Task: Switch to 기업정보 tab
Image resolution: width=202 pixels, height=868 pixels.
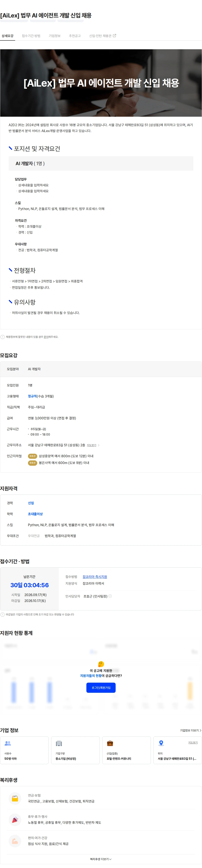Action: 54,36
